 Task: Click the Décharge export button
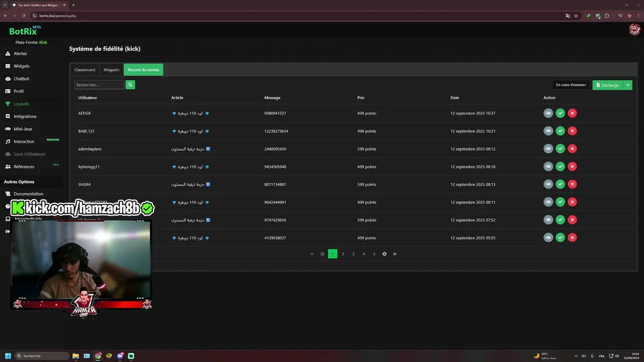608,85
